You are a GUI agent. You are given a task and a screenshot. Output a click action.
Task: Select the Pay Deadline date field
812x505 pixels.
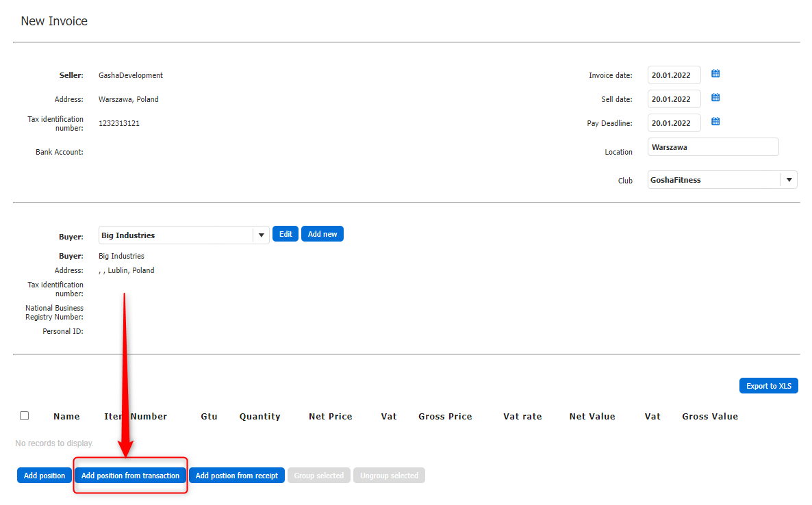pos(674,123)
